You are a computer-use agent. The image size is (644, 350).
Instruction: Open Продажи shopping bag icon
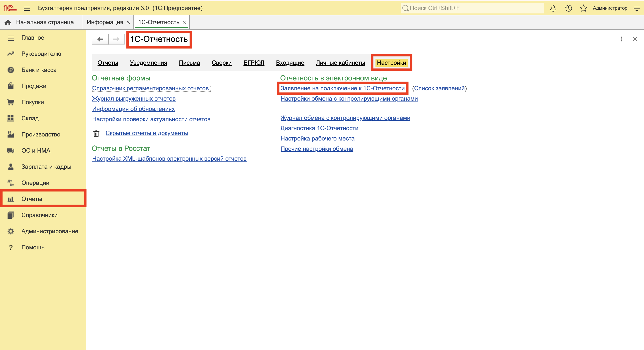[11, 86]
